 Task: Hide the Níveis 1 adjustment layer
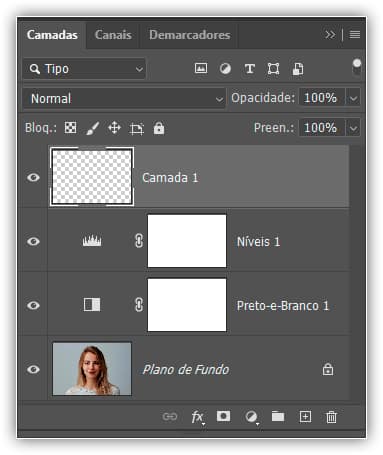tap(33, 241)
